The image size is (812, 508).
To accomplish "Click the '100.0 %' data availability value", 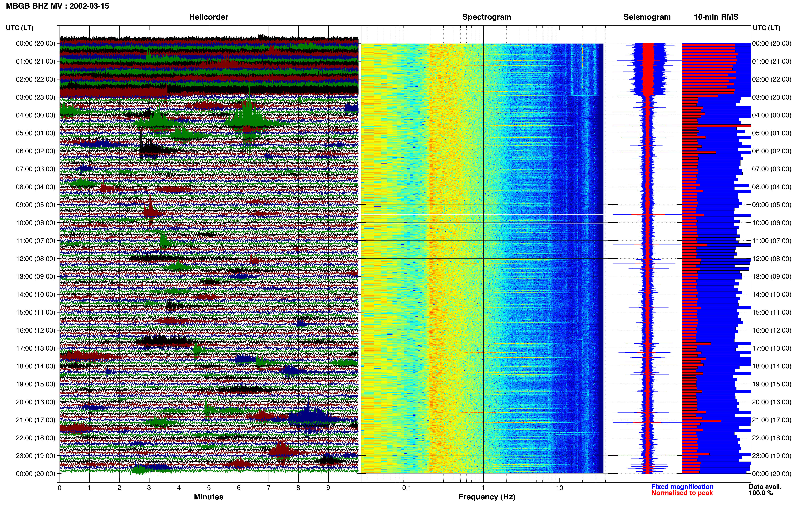I will (x=761, y=493).
